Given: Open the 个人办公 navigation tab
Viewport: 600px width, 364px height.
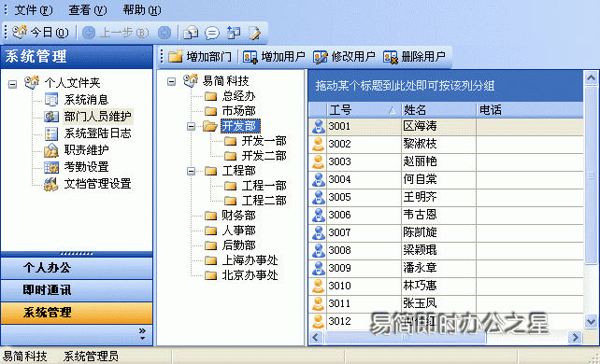Looking at the screenshot, I should point(77,268).
